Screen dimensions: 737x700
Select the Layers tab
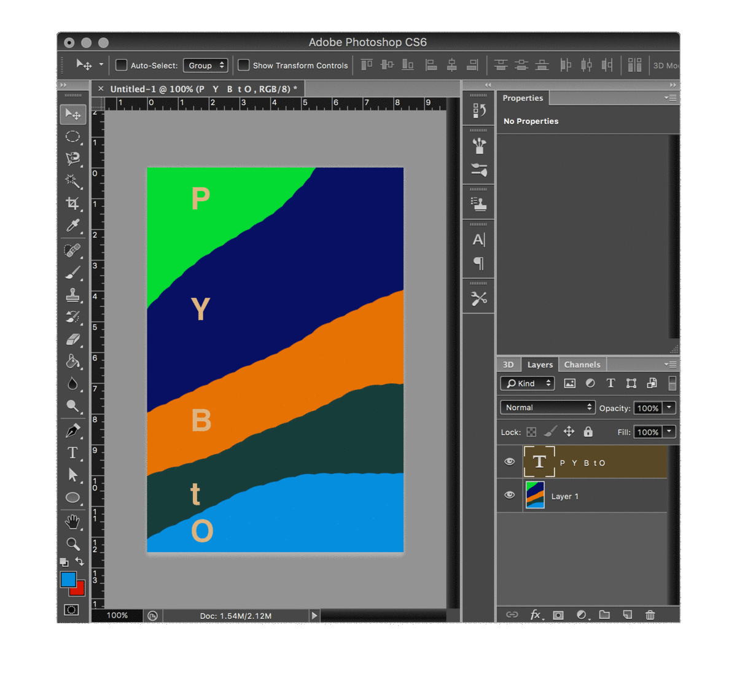tap(540, 365)
